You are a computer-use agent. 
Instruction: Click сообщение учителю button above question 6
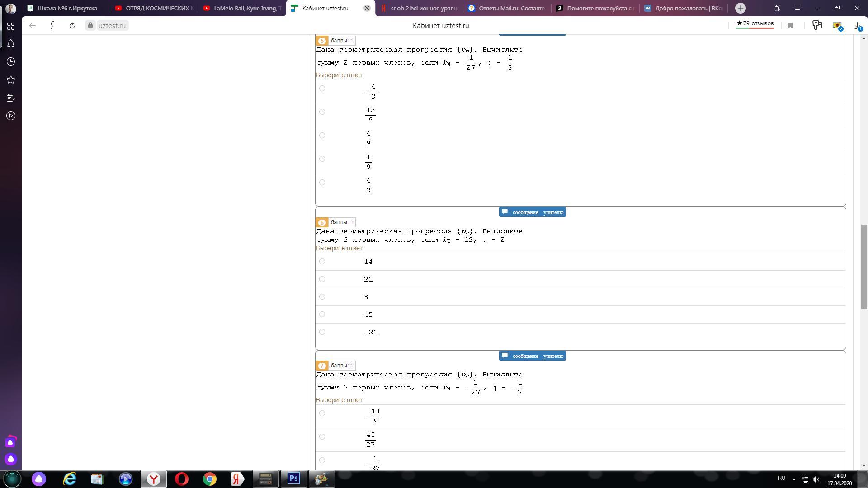[532, 212]
